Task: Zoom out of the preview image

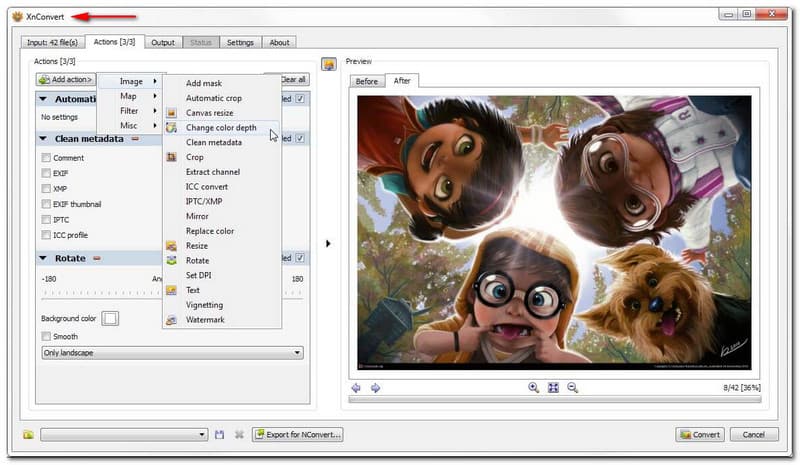Action: pyautogui.click(x=572, y=388)
